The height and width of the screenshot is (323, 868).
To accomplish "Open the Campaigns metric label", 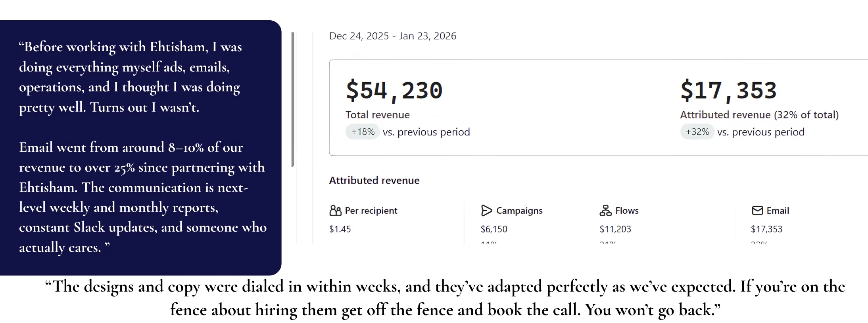I will pos(519,211).
